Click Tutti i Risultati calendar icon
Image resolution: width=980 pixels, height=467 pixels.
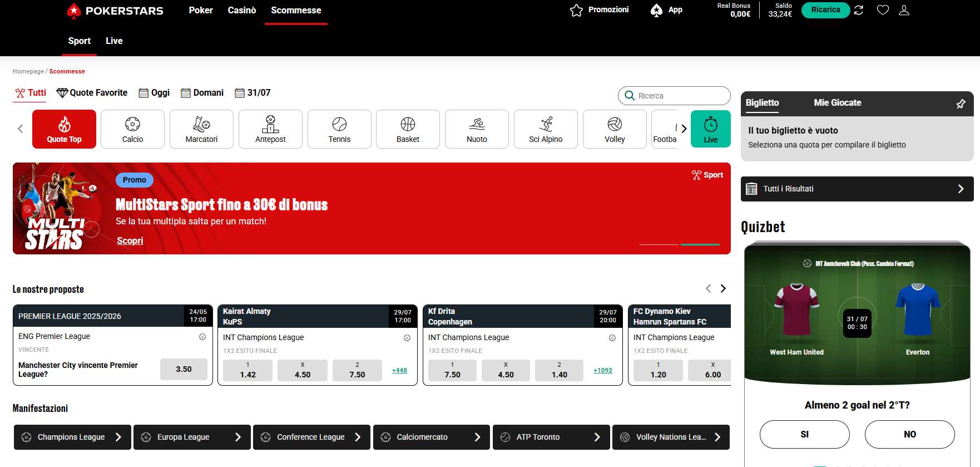[751, 189]
